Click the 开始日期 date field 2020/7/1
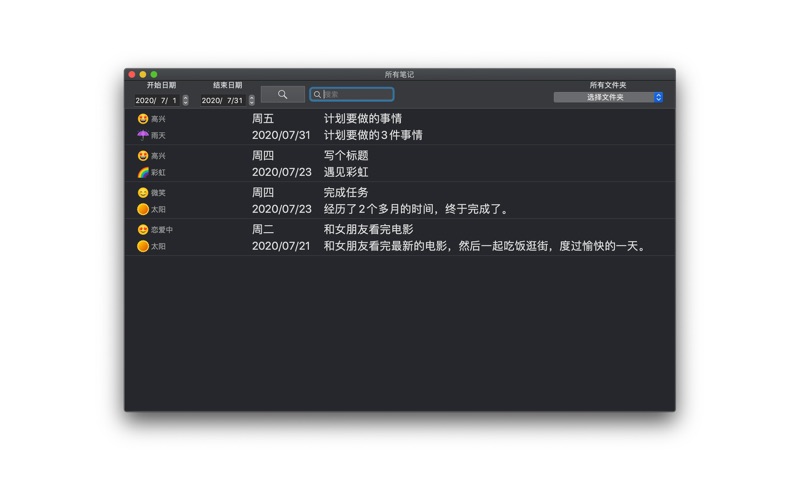The width and height of the screenshot is (800, 500). (156, 101)
